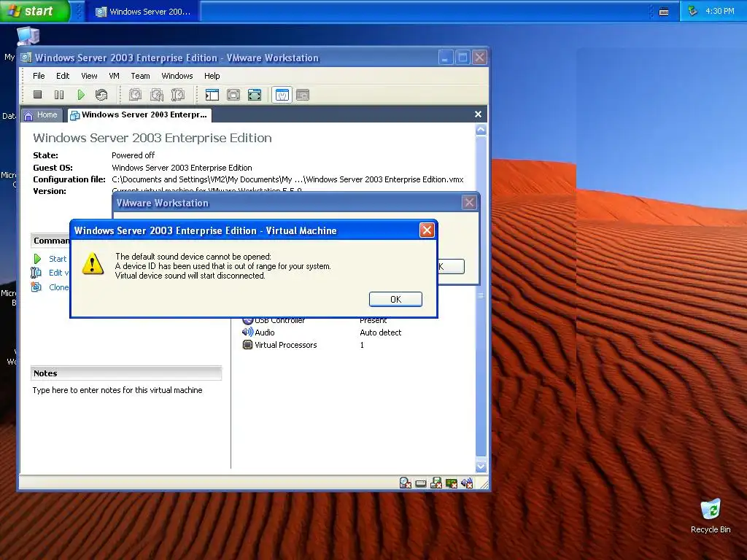Viewport: 747px width, 560px height.
Task: Open the View menu
Action: pos(89,76)
